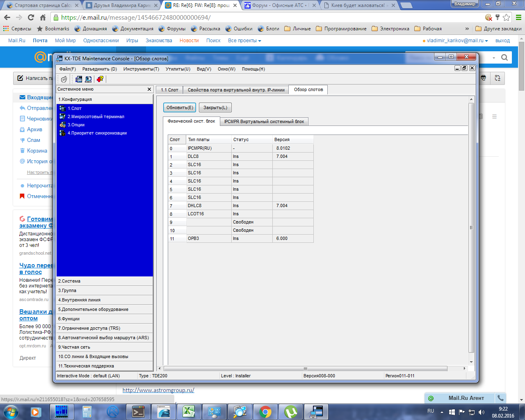Open the Инструменты(T) menu
The height and width of the screenshot is (420, 525).
point(141,69)
